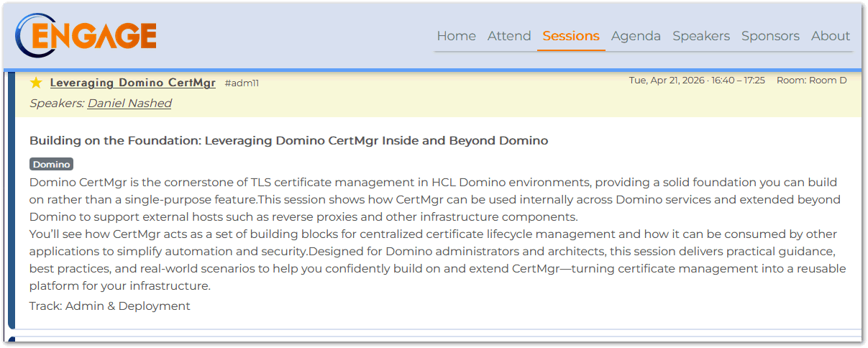This screenshot has width=868, height=348.
Task: Click Track: Admin & Deployment text
Action: click(110, 306)
